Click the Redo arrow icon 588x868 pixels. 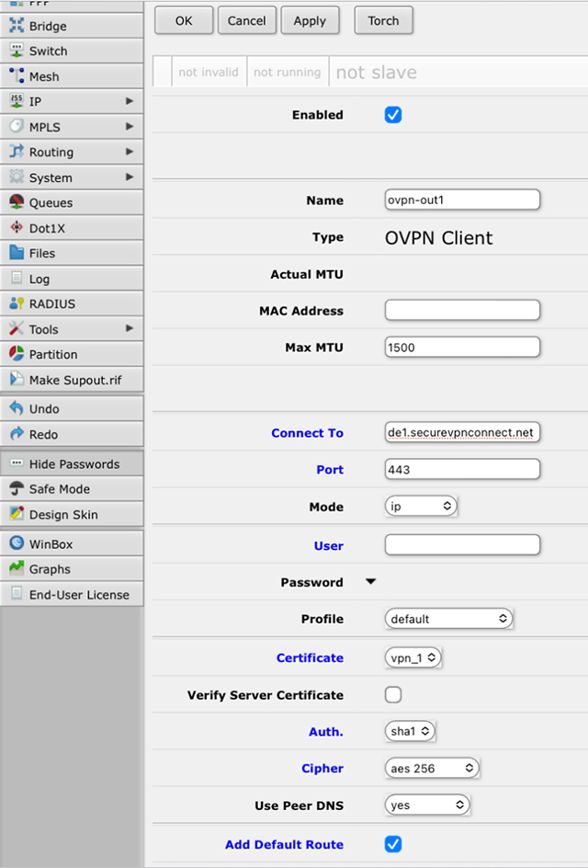click(x=17, y=434)
